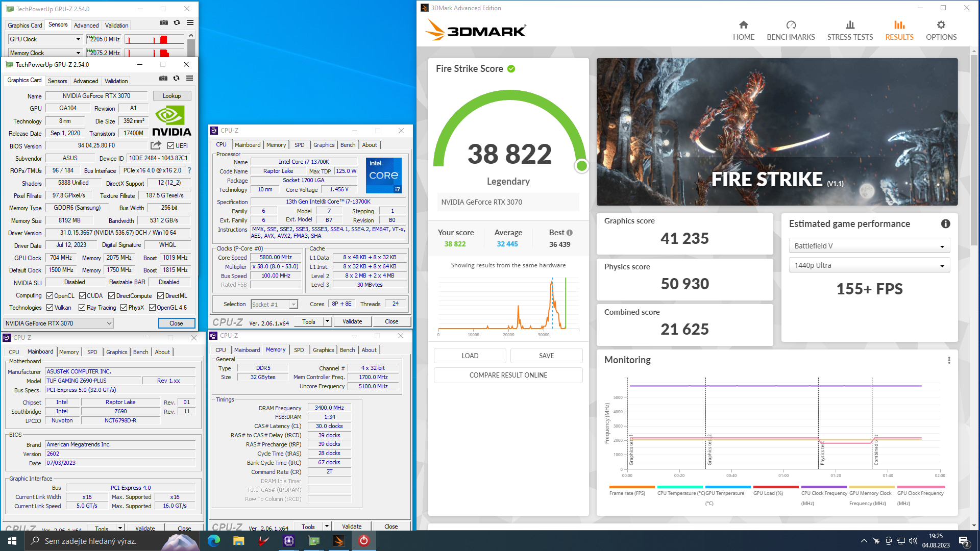Screen dimensions: 980x551
Task: Open the OPTIONS gear in 3DMark
Action: [941, 31]
